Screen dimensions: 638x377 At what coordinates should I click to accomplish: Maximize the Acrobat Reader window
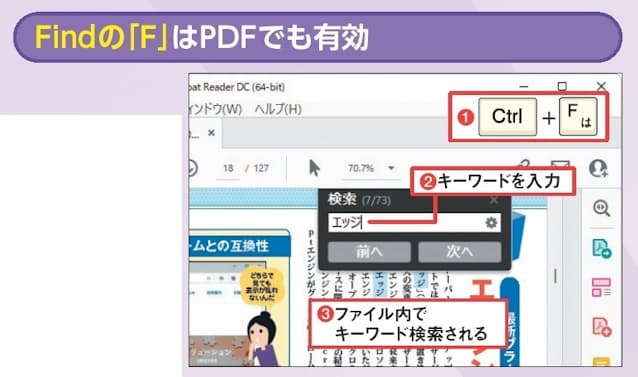pos(562,86)
